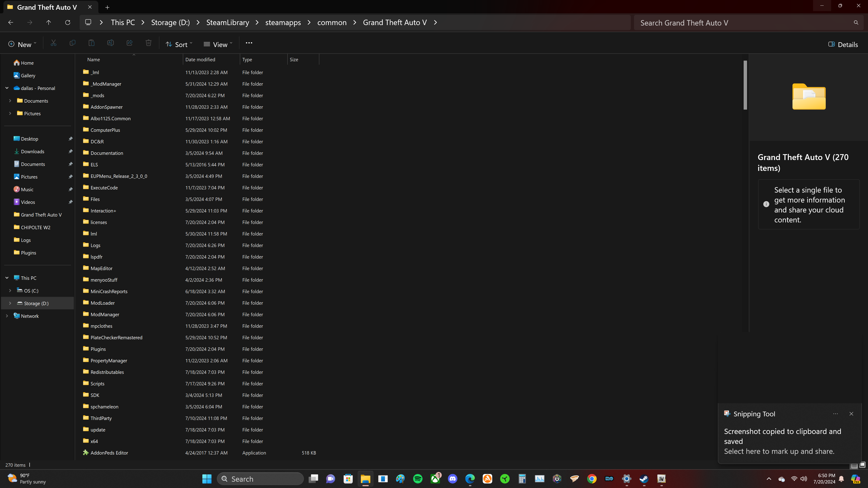Viewport: 868px width, 488px height.
Task: Click the Refresh icon in navigation bar
Action: pyautogui.click(x=67, y=23)
